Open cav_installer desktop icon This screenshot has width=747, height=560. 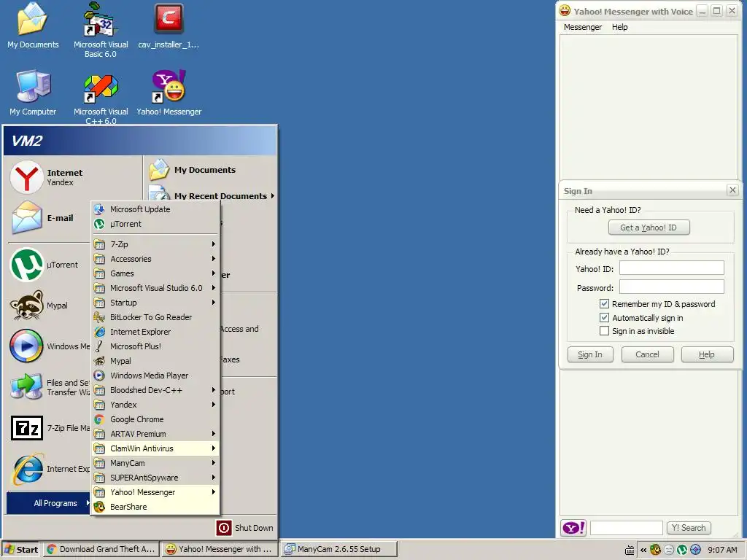click(x=169, y=26)
